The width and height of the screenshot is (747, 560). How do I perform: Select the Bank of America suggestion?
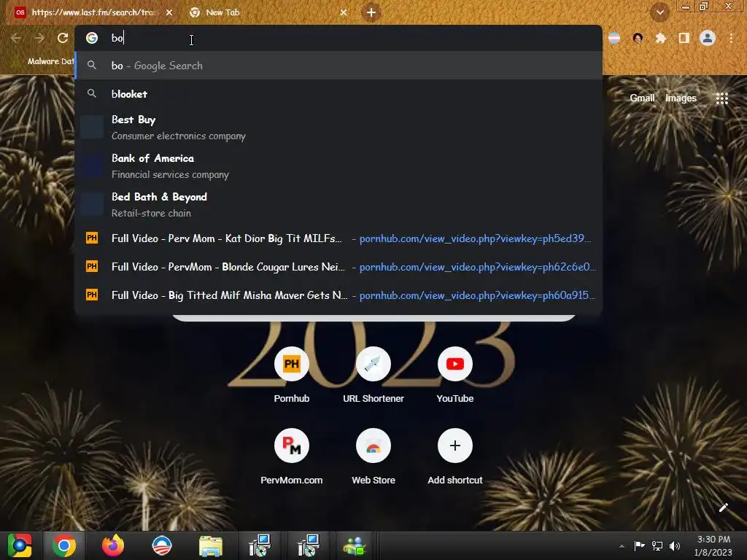point(338,166)
